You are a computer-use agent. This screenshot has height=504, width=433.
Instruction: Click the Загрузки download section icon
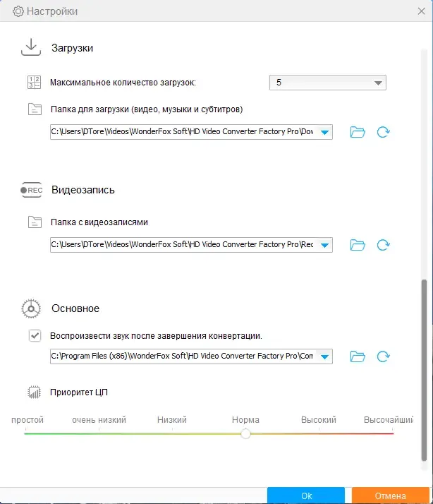30,48
